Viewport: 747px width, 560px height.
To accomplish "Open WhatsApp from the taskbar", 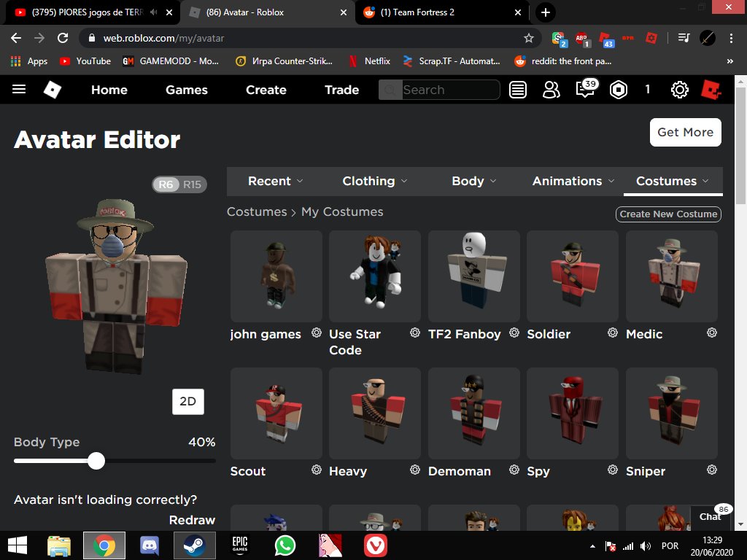I will [x=285, y=545].
